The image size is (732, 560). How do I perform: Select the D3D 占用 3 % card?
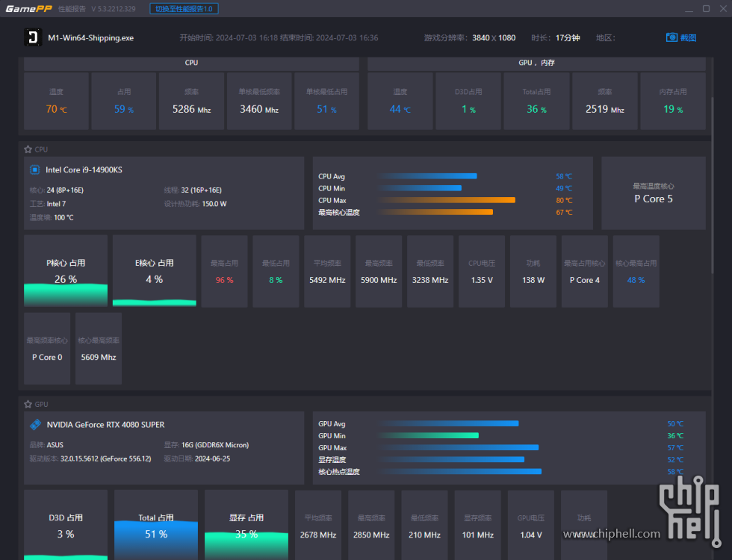66,525
